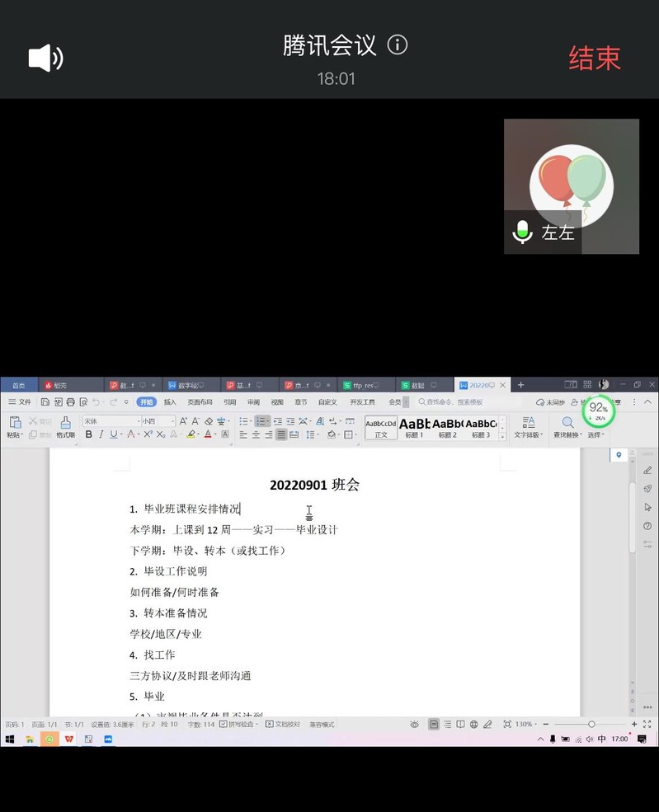This screenshot has height=812, width=659.
Task: Expand the numbered list dropdown arrow
Action: [268, 421]
